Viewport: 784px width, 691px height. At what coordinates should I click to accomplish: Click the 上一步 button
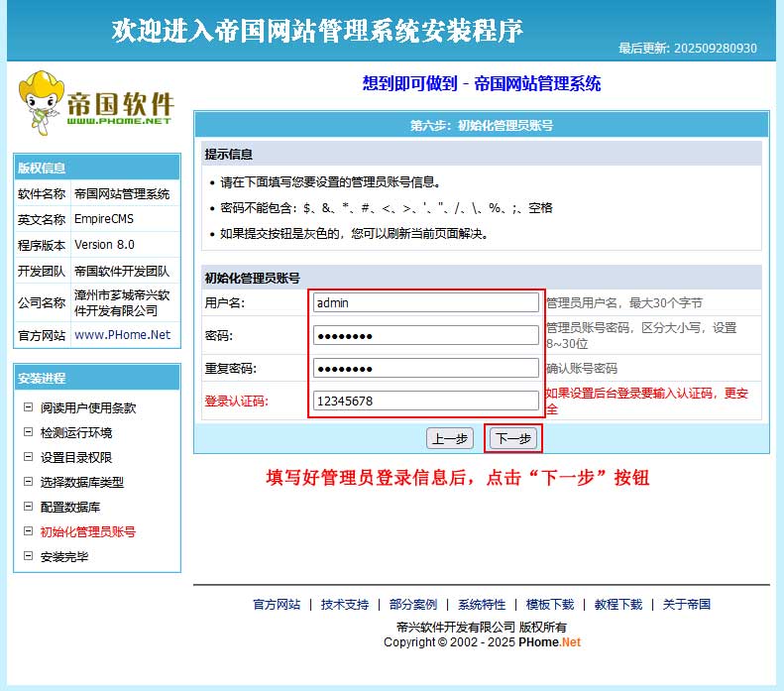click(449, 438)
